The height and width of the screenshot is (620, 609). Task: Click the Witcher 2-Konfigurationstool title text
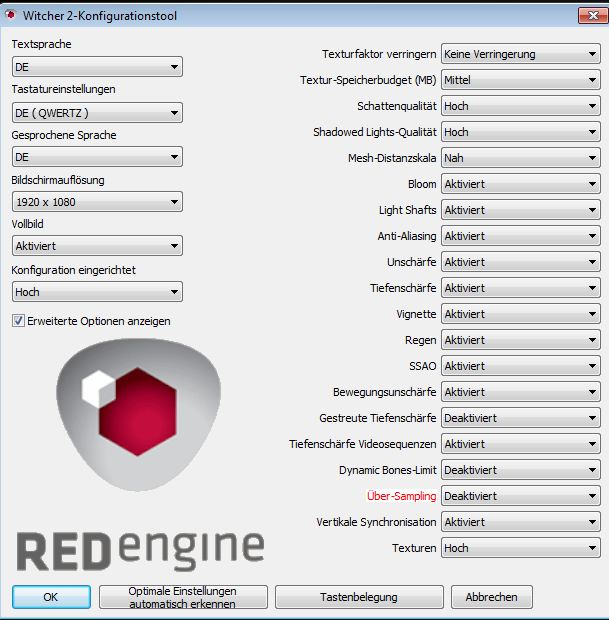100,16
